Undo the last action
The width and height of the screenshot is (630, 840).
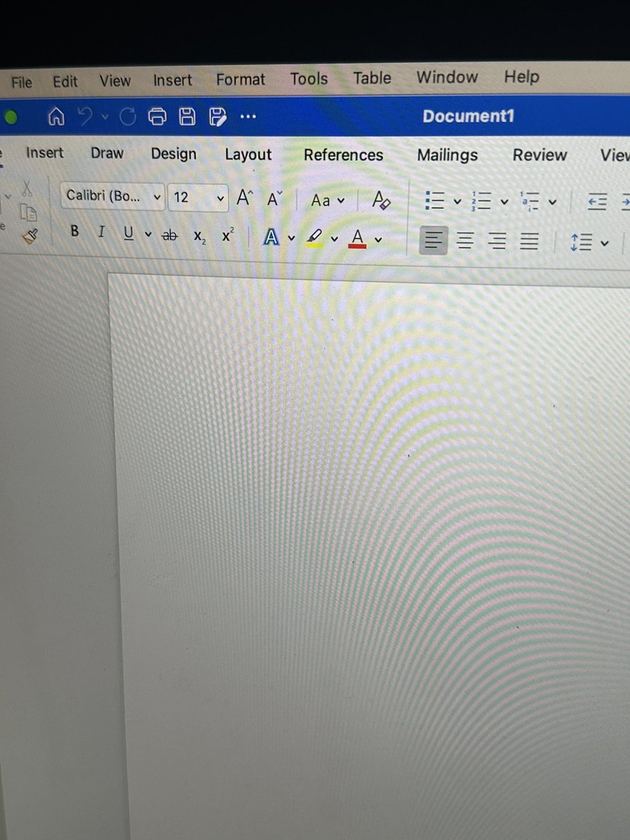(86, 117)
